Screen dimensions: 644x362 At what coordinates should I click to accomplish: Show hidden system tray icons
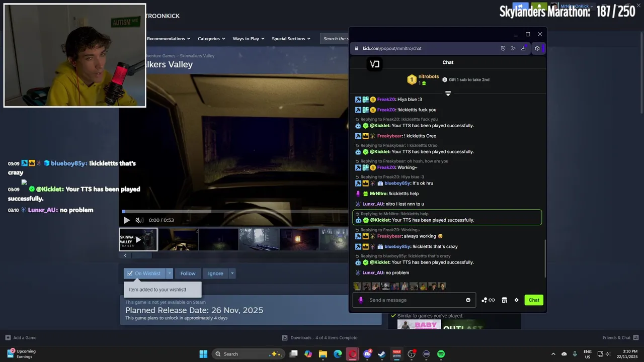point(553,354)
